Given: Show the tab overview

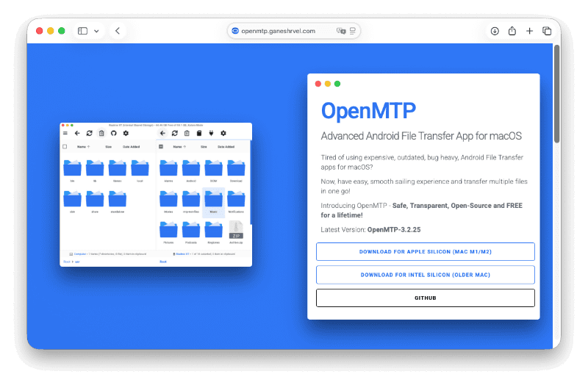Looking at the screenshot, I should (x=547, y=31).
